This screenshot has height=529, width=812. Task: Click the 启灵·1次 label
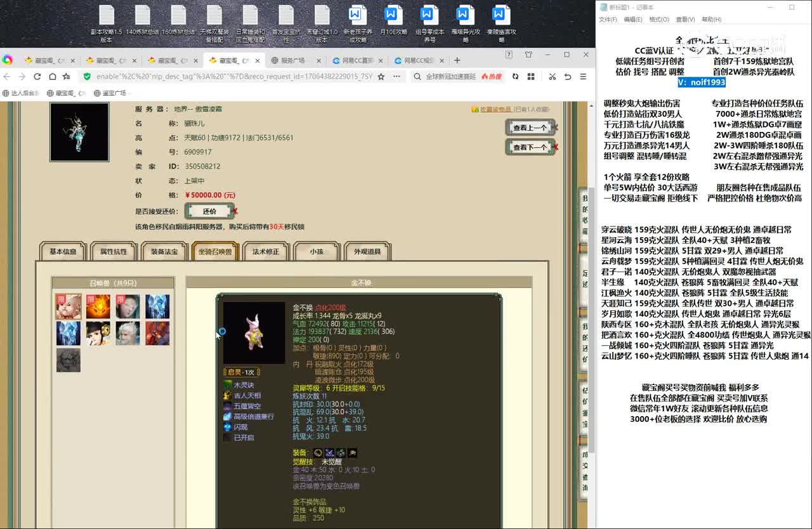tap(241, 372)
